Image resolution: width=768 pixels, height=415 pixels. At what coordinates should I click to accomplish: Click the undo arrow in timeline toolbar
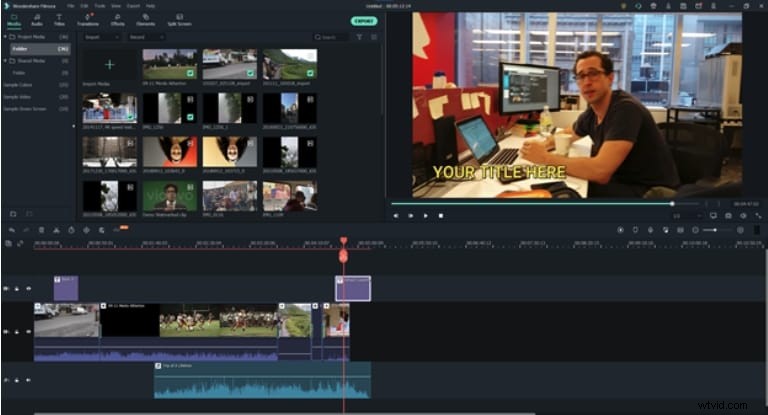pos(11,230)
